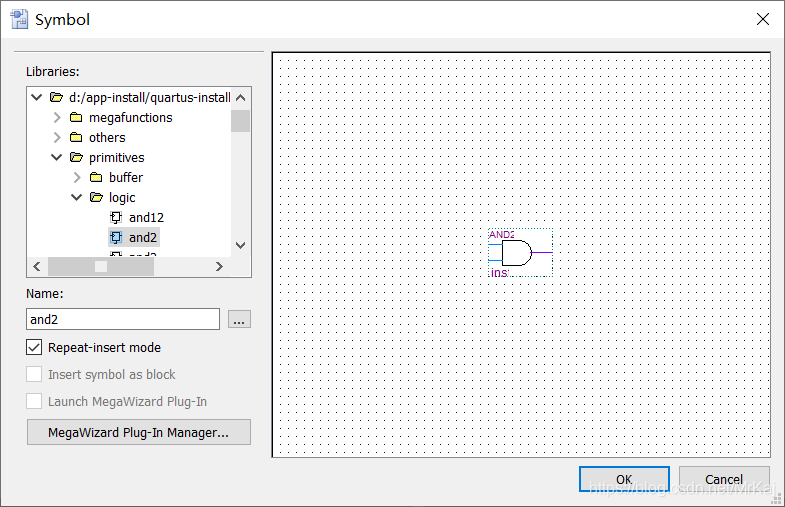Screen dimensions: 785x507
Task: Expand the buffer folder
Action: click(77, 178)
